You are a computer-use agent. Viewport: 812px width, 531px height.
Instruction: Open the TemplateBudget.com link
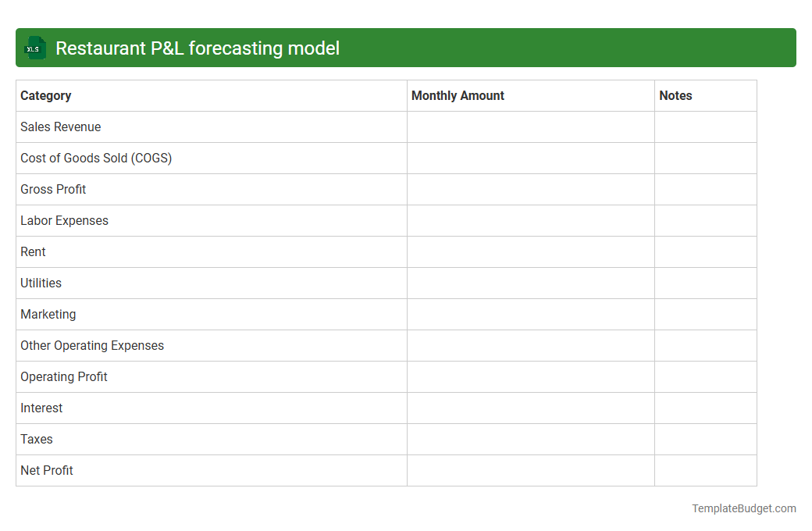[x=743, y=508]
